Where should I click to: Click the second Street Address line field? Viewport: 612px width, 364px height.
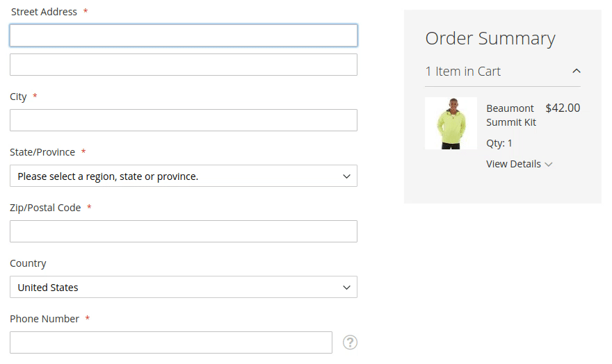[x=184, y=65]
